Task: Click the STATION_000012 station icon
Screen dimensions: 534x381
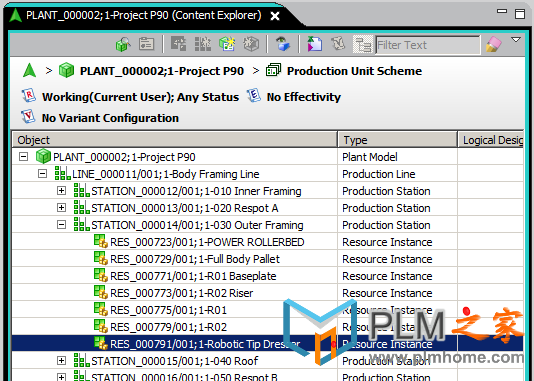Action: [x=82, y=190]
